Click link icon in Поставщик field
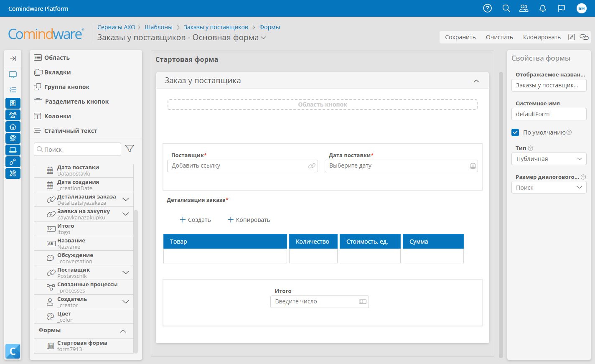Image resolution: width=595 pixels, height=364 pixels. click(x=312, y=166)
